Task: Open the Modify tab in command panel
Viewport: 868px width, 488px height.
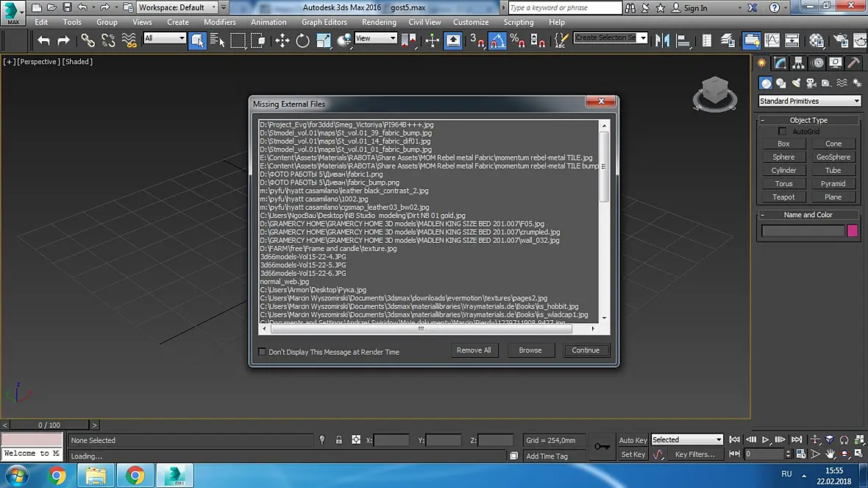Action: 780,63
